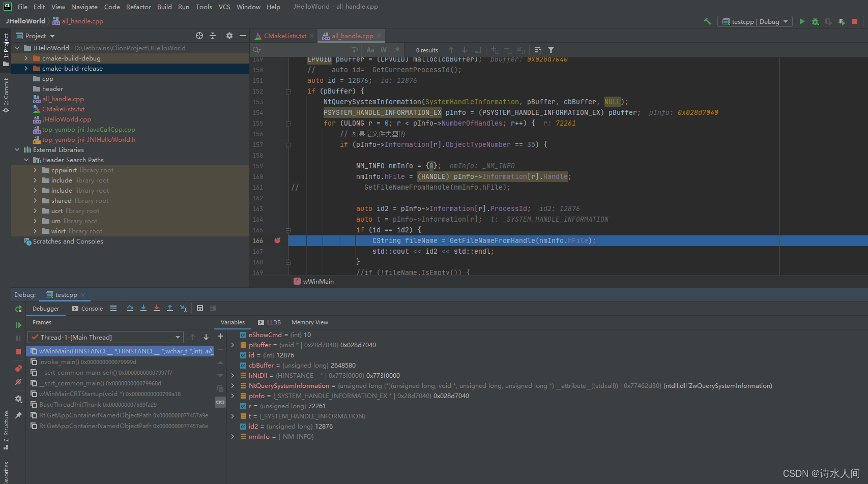Viewport: 868px width, 484px height.
Task: Click Step Into icon in debugger toolbar
Action: [x=143, y=308]
